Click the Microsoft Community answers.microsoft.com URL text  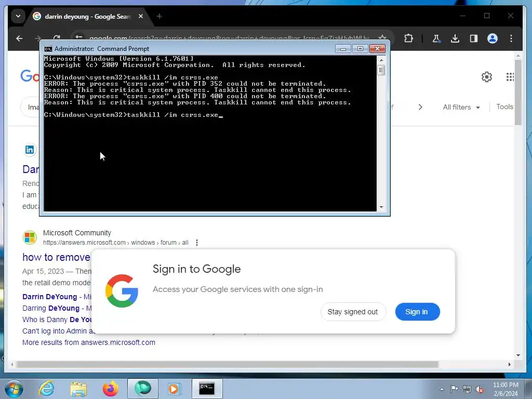(x=116, y=243)
